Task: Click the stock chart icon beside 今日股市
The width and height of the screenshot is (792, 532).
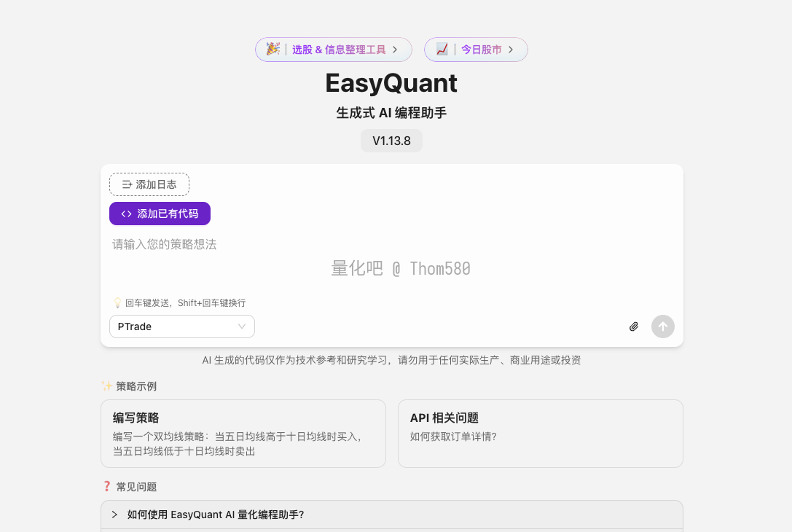Action: pyautogui.click(x=442, y=49)
